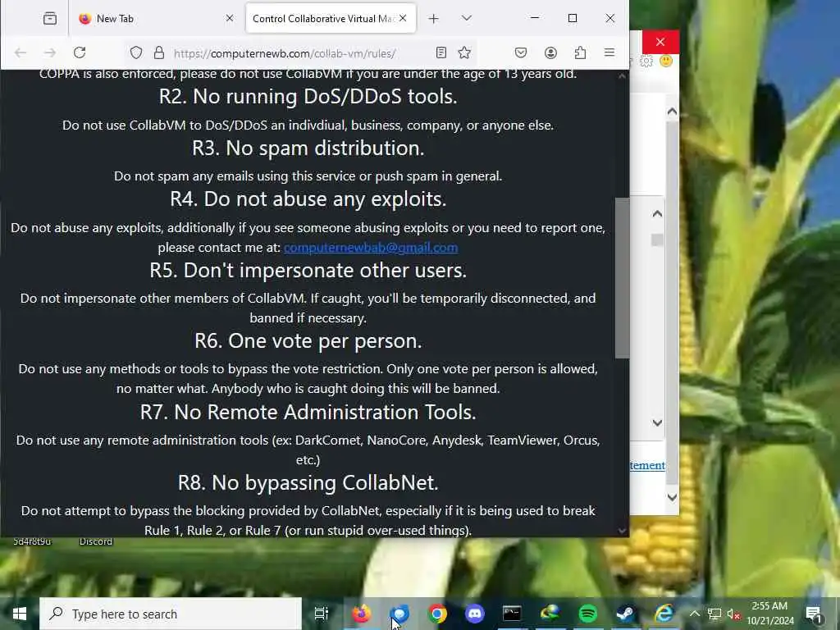This screenshot has width=840, height=630.
Task: Open Firefox from the taskbar
Action: 362,614
